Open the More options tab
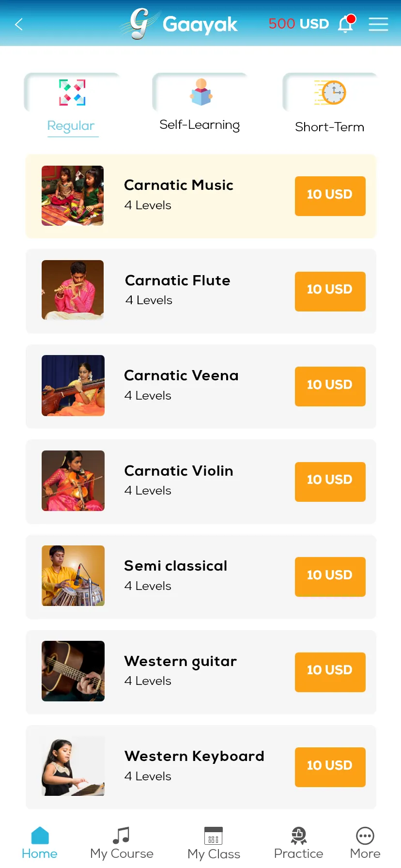The width and height of the screenshot is (401, 868). [x=365, y=843]
